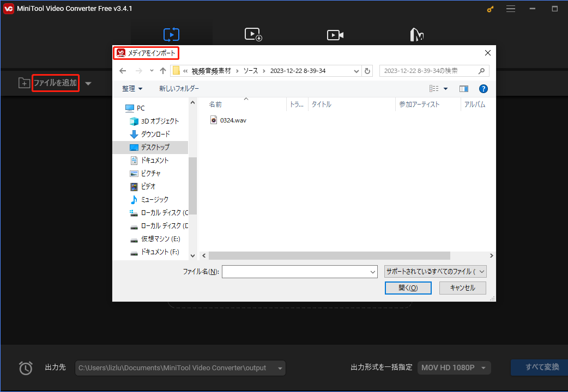Toggle the preview pane icon
Image resolution: width=568 pixels, height=392 pixels.
click(464, 89)
